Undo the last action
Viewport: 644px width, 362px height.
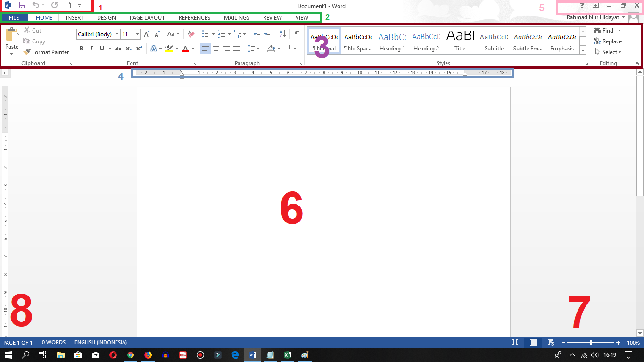[x=36, y=6]
